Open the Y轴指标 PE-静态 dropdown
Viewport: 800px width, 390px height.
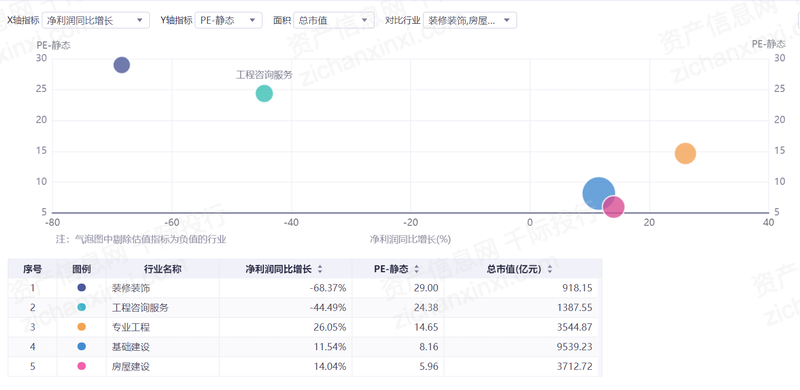pyautogui.click(x=228, y=20)
